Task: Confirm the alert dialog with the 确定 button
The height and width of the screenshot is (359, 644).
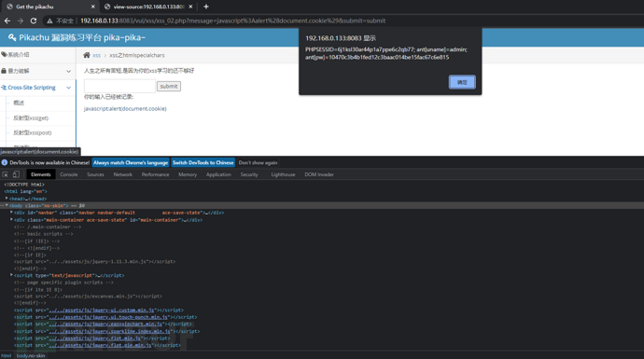Action: (462, 82)
